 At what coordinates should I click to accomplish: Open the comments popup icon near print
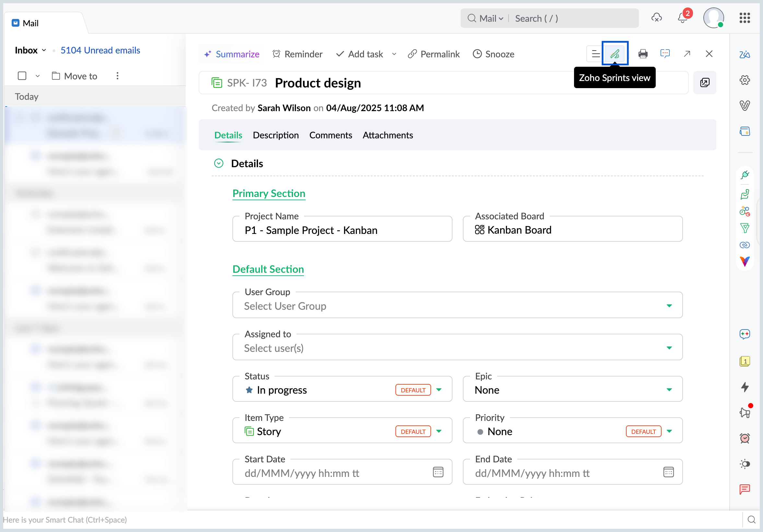(x=665, y=53)
